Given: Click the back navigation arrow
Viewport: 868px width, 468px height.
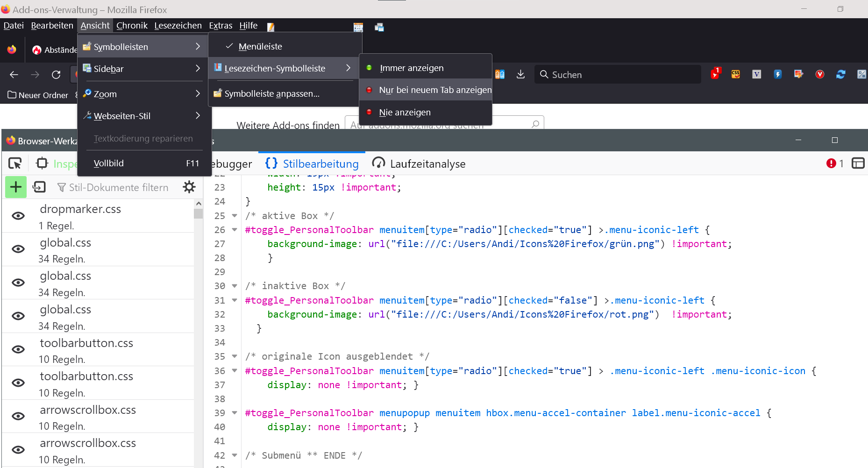Looking at the screenshot, I should (14, 75).
